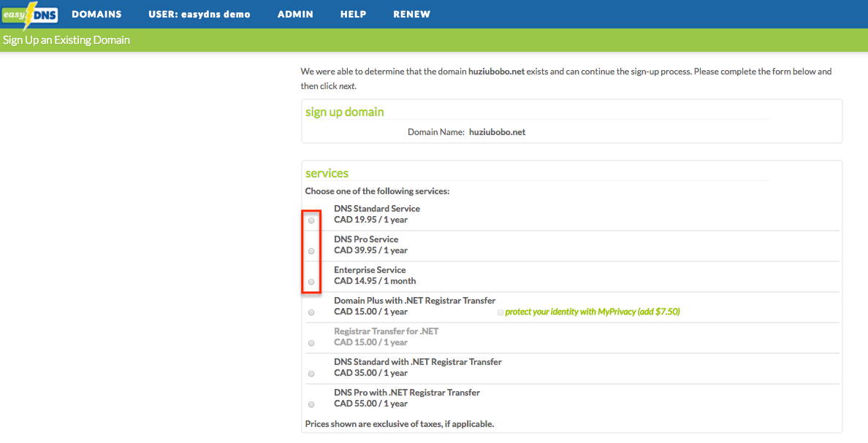Open the RENEW menu
The width and height of the screenshot is (868, 443).
(412, 15)
